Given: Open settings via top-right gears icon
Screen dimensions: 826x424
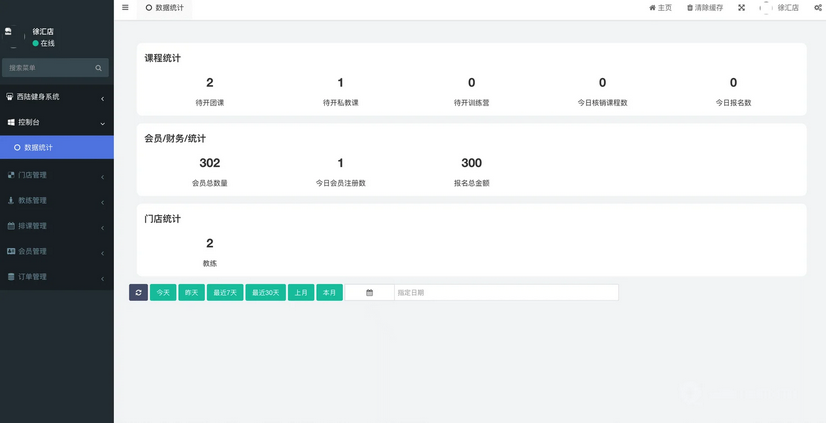Looking at the screenshot, I should (x=818, y=7).
